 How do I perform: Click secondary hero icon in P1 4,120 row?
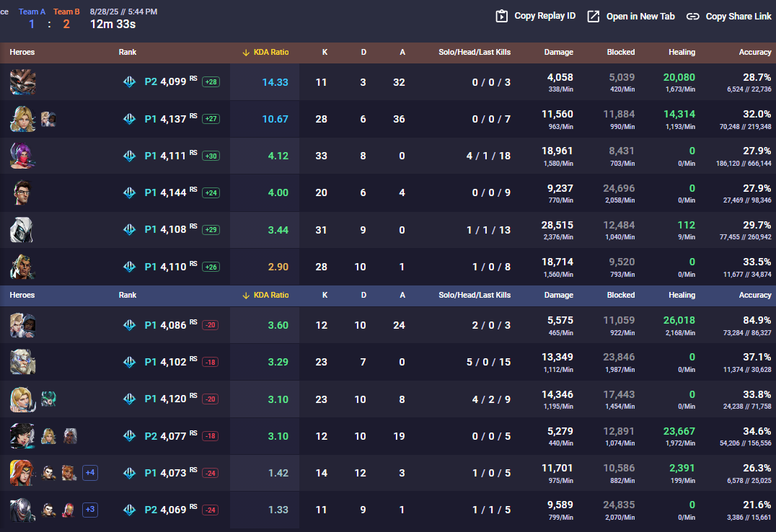pyautogui.click(x=48, y=399)
